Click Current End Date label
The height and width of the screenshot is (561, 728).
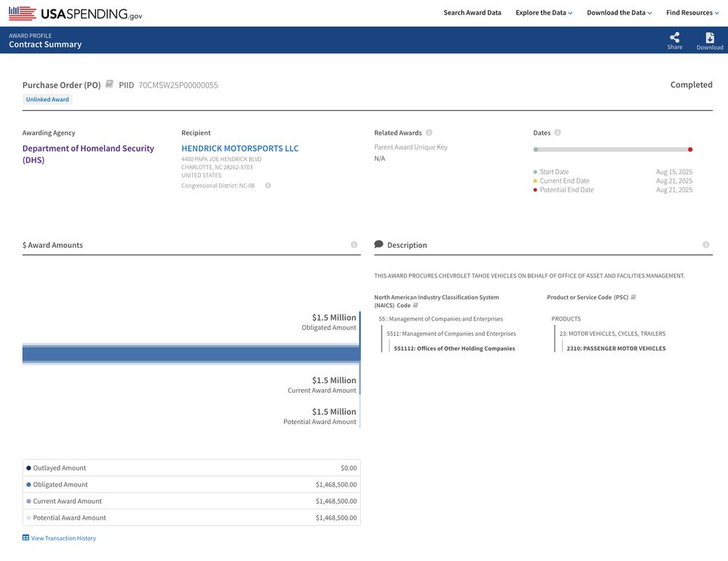565,181
